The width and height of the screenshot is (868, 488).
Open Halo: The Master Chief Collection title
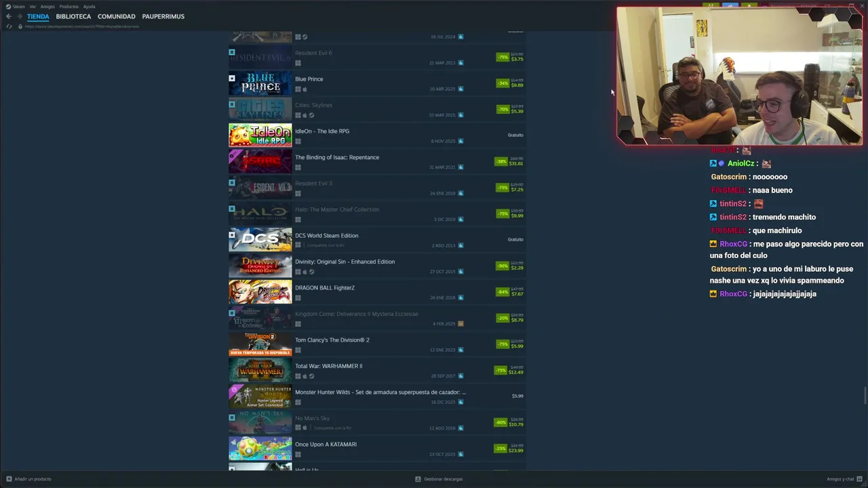(x=337, y=209)
